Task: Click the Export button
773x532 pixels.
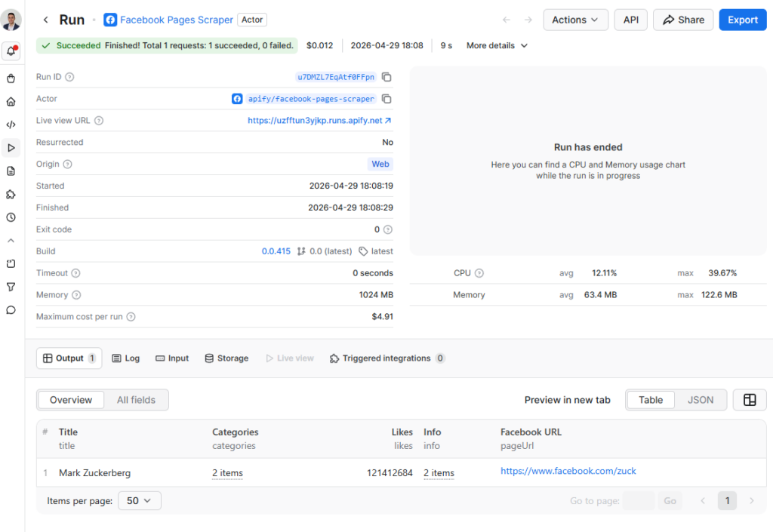Action: tap(743, 20)
